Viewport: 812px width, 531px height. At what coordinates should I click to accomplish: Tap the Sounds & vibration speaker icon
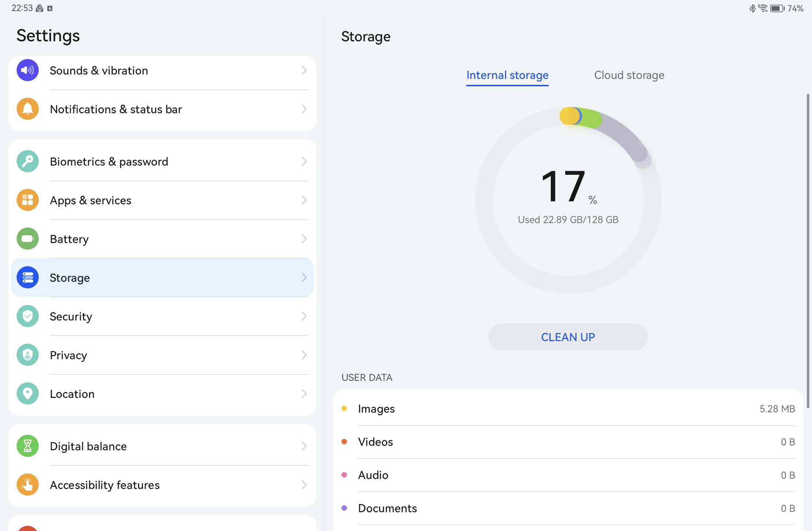pyautogui.click(x=28, y=70)
